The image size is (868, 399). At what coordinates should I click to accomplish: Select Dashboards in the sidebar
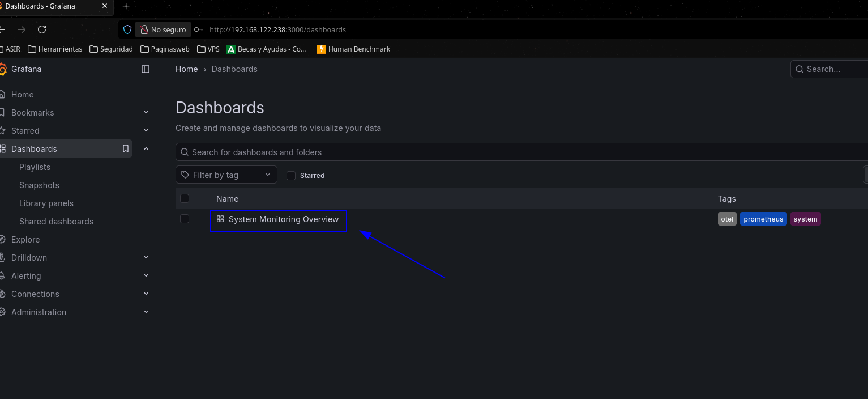[x=34, y=149]
